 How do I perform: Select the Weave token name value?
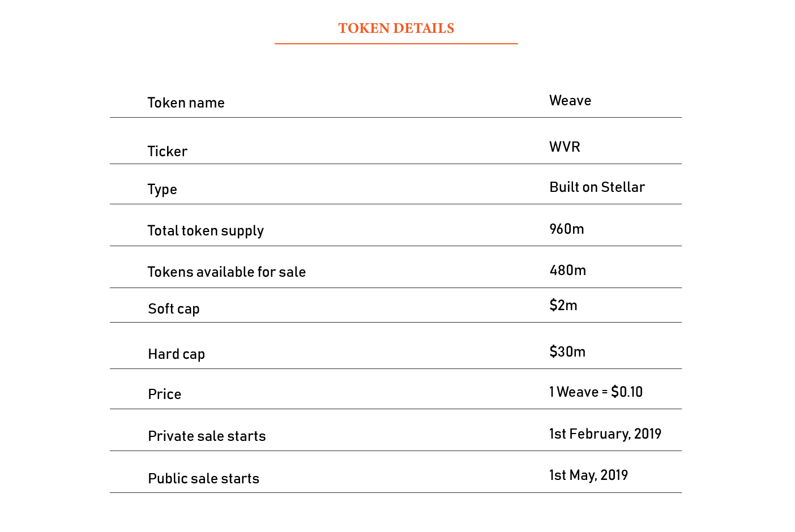(570, 101)
